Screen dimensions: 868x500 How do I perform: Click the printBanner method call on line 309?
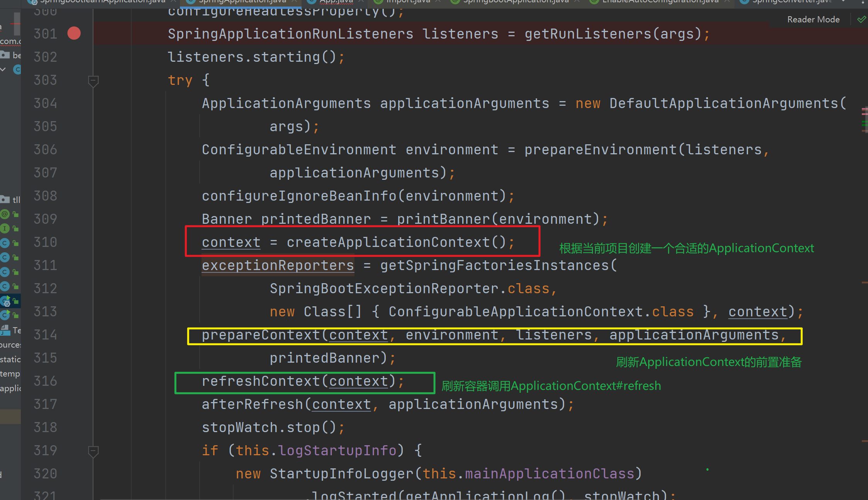click(x=444, y=219)
